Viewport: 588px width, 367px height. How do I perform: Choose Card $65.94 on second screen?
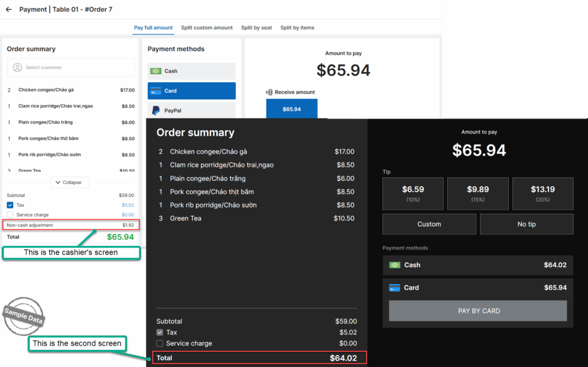(x=478, y=288)
